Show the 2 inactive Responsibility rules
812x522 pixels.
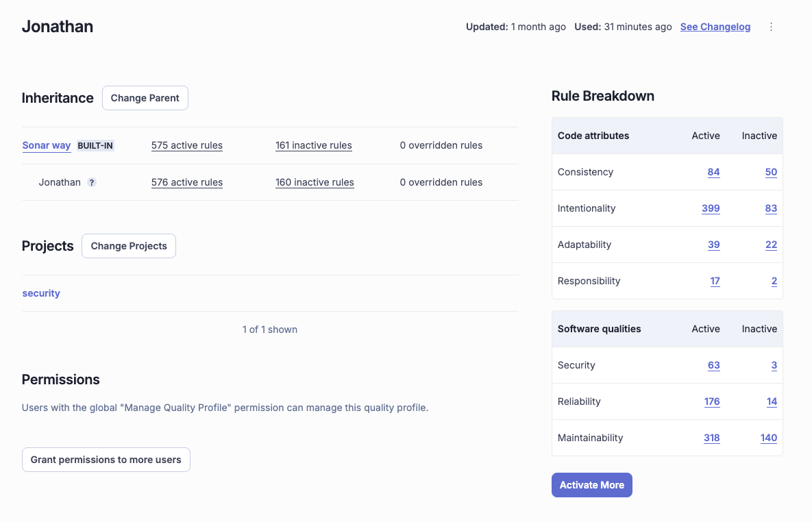(x=774, y=281)
